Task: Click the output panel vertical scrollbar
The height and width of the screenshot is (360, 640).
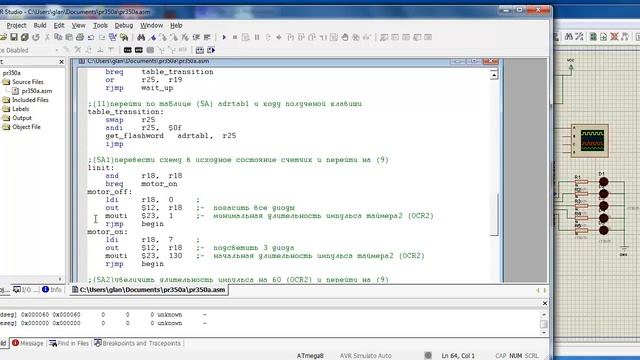Action: click(544, 323)
